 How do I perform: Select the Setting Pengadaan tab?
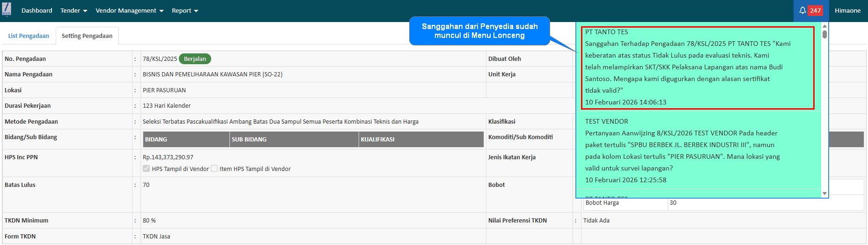[87, 36]
